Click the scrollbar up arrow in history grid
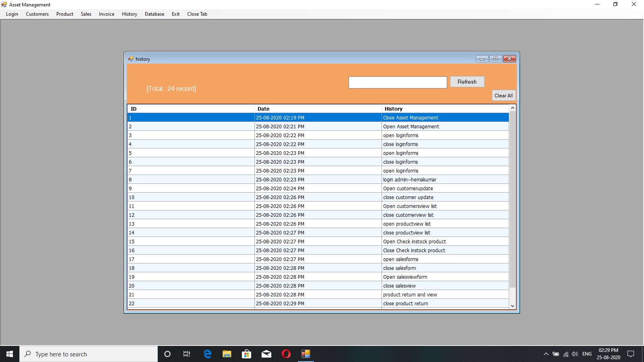Screen dimensions: 644x362 (x=512, y=108)
